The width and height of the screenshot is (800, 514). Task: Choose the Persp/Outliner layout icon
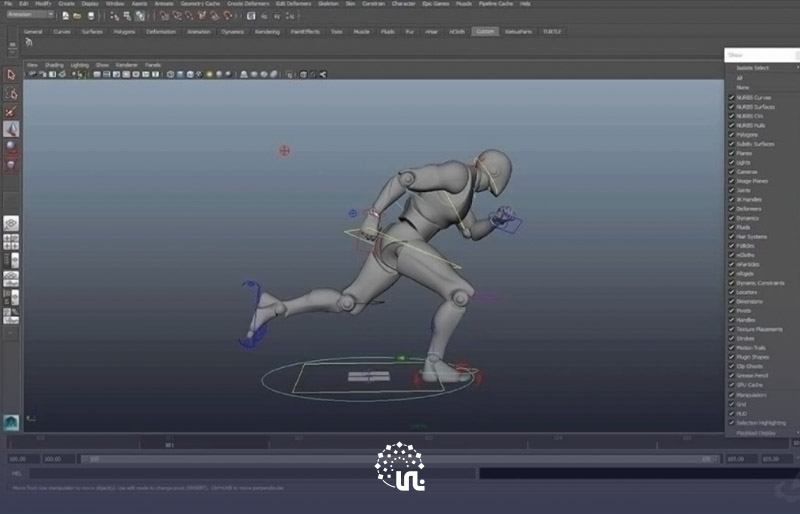point(11,260)
